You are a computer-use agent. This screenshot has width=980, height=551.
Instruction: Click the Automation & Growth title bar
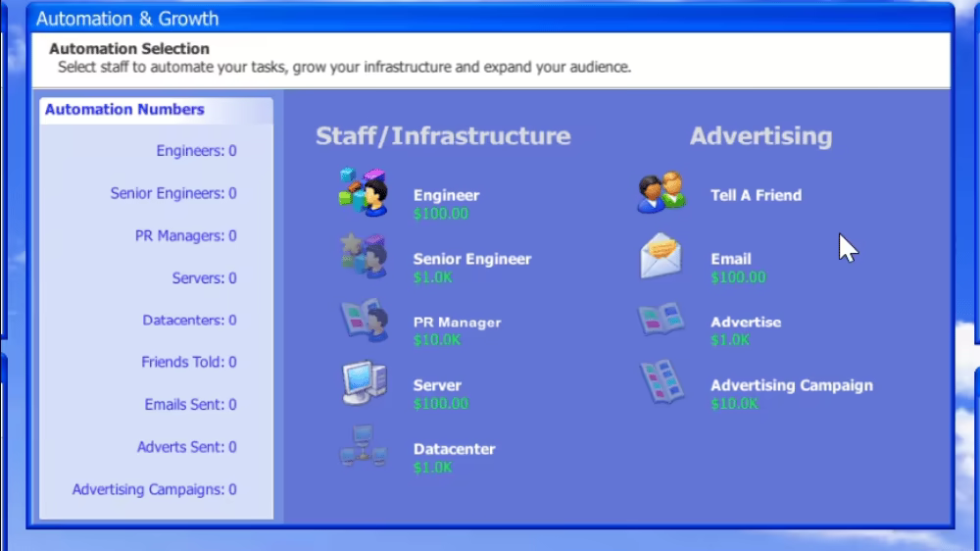[x=490, y=18]
